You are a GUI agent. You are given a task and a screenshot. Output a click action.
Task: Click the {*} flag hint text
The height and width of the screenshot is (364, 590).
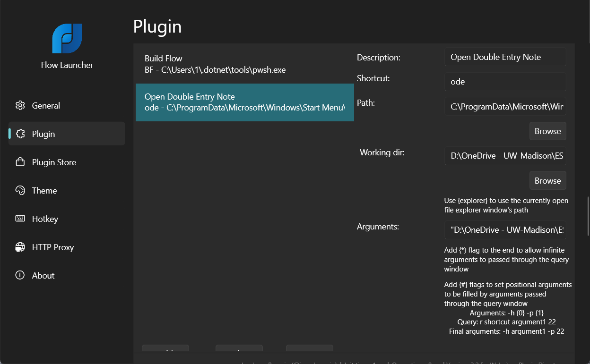click(506, 259)
